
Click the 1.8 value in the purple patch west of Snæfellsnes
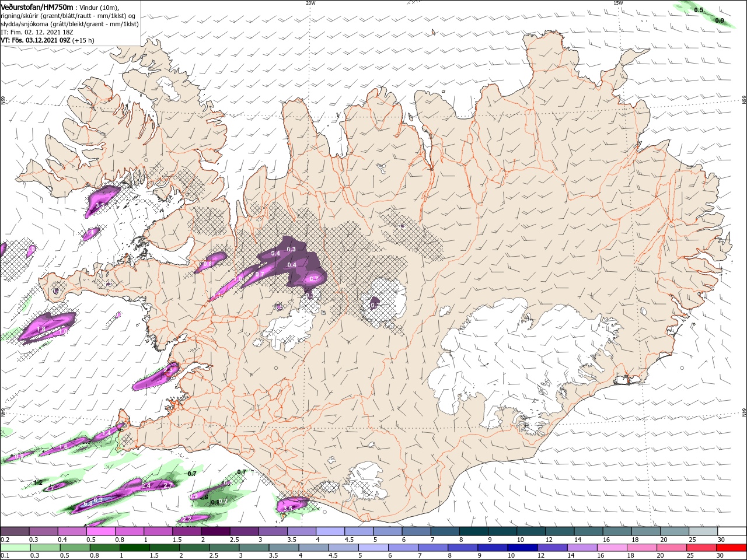click(x=41, y=330)
